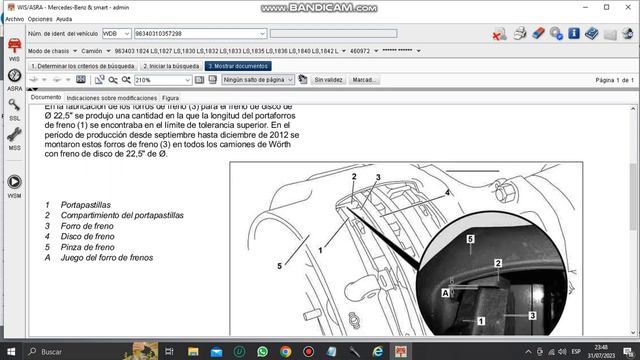Screen dimensions: 640x360
Task: Click 1. Determinar los criterios de búsqueda
Action: 83,66
